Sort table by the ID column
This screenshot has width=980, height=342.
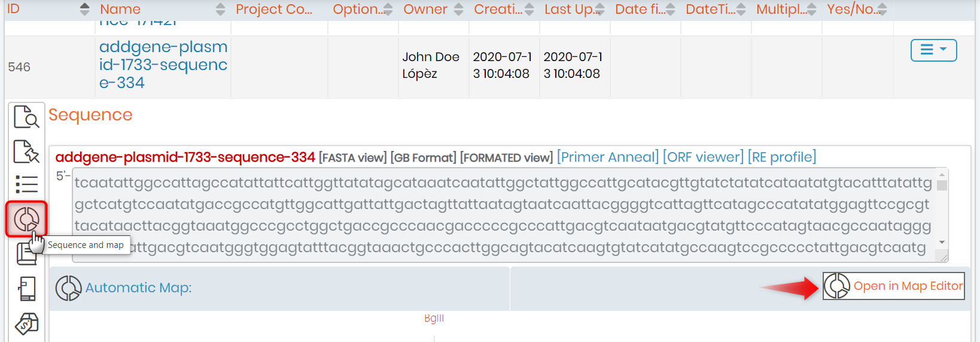pos(84,9)
